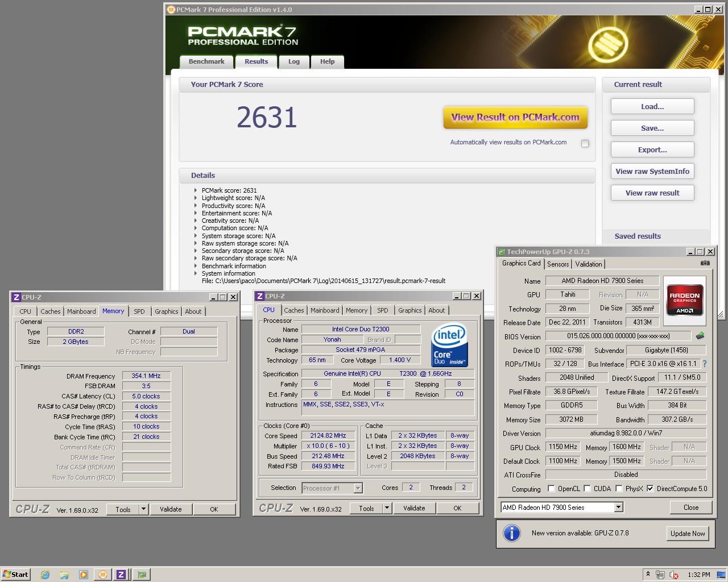The height and width of the screenshot is (582, 728).
Task: Switch to Sensors tab in GPU-Z
Action: point(558,264)
